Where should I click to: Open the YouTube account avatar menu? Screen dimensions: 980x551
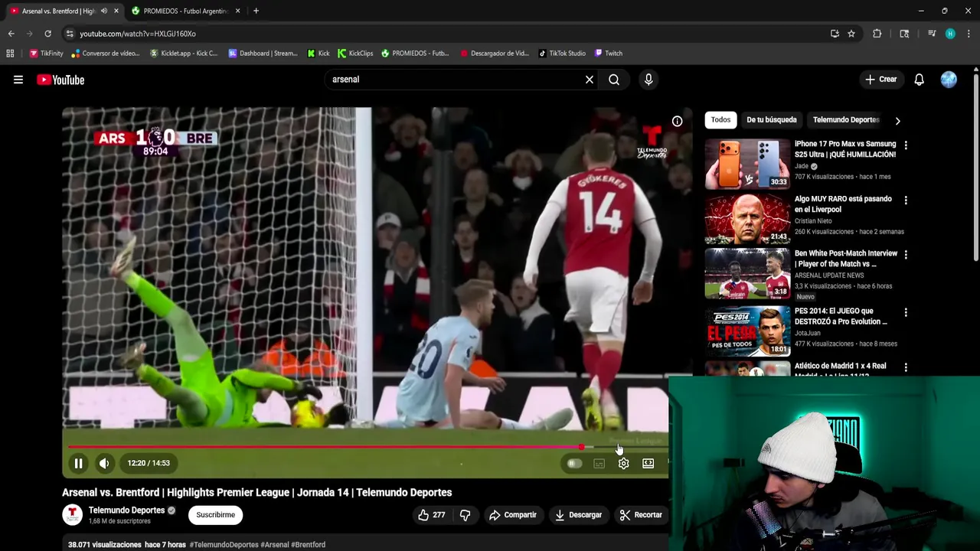coord(949,80)
